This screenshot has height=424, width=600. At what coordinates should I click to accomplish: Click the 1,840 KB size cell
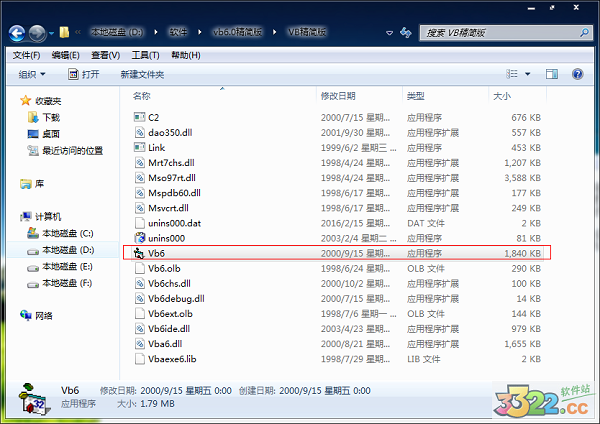coord(522,253)
